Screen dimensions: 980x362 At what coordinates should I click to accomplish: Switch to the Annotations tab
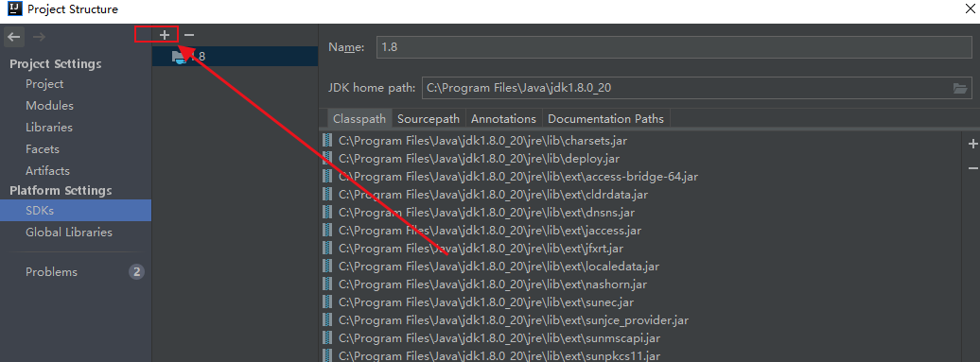[x=504, y=118]
